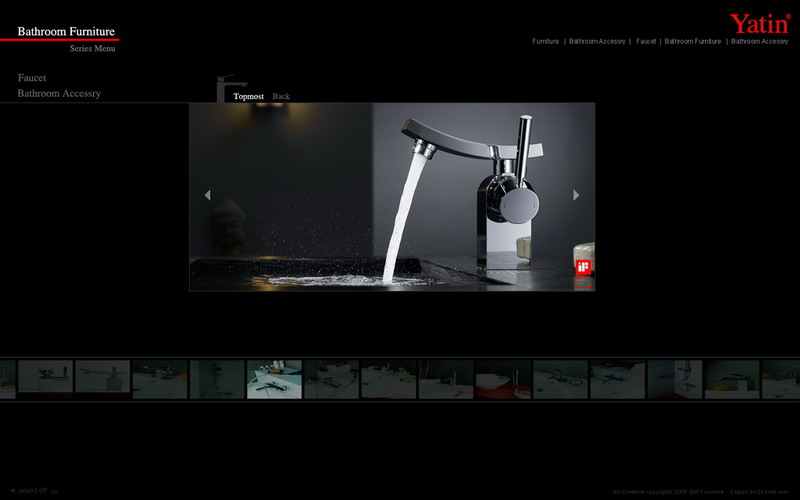The width and height of the screenshot is (800, 500).
Task: Open the rightmost Bathroom Accessry top navigation link
Action: (759, 41)
